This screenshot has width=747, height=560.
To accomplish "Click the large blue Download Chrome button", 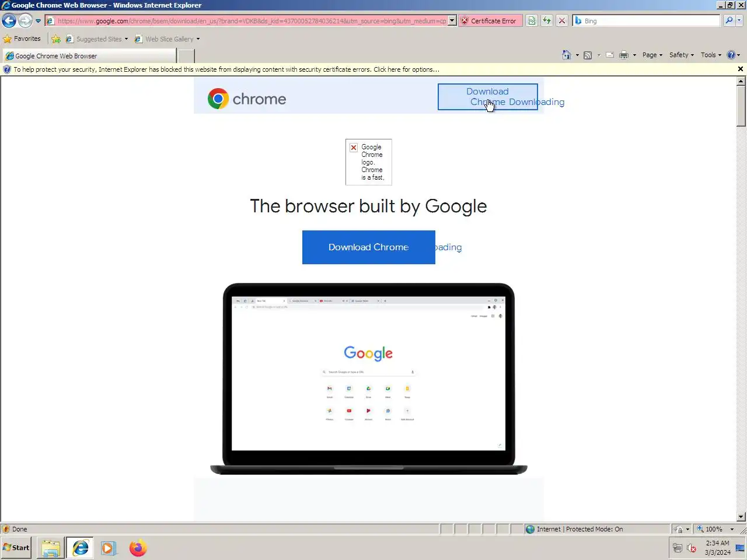I will (369, 247).
